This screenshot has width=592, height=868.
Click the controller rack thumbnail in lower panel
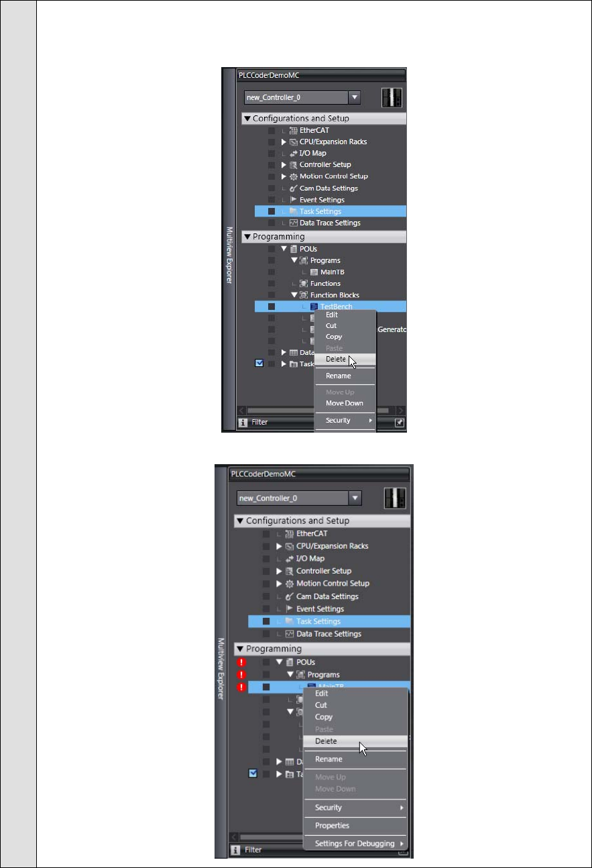coord(394,498)
